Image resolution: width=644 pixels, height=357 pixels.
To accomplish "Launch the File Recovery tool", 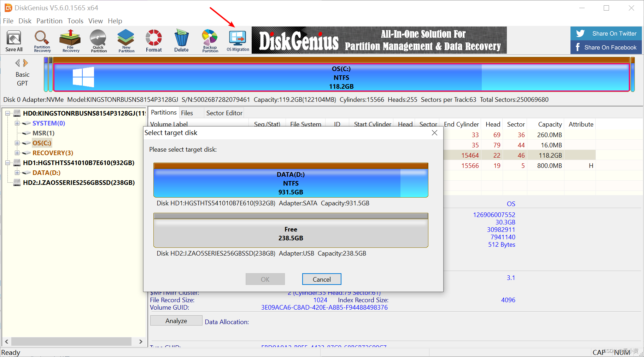I will pos(71,41).
